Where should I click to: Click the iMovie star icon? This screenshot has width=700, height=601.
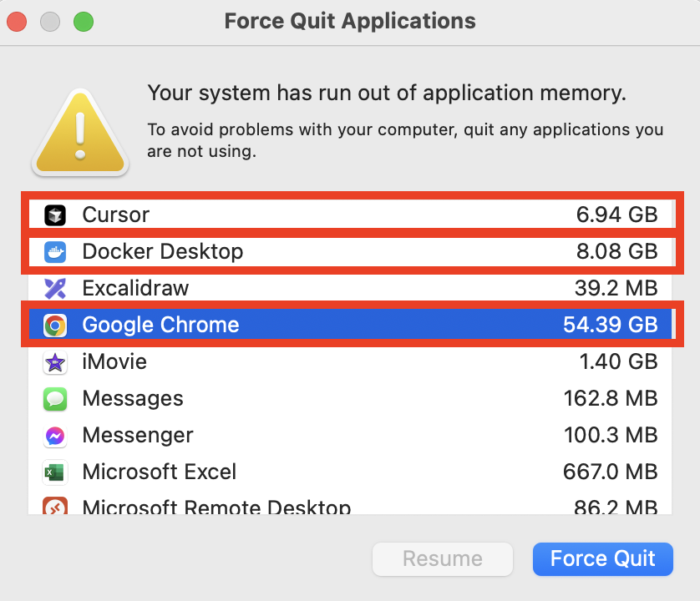tap(55, 361)
